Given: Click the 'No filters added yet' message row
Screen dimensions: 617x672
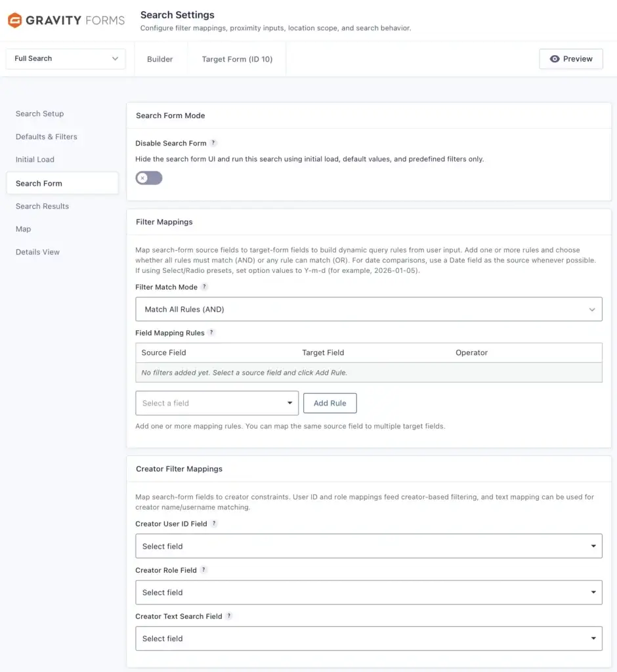Looking at the screenshot, I should coord(369,373).
